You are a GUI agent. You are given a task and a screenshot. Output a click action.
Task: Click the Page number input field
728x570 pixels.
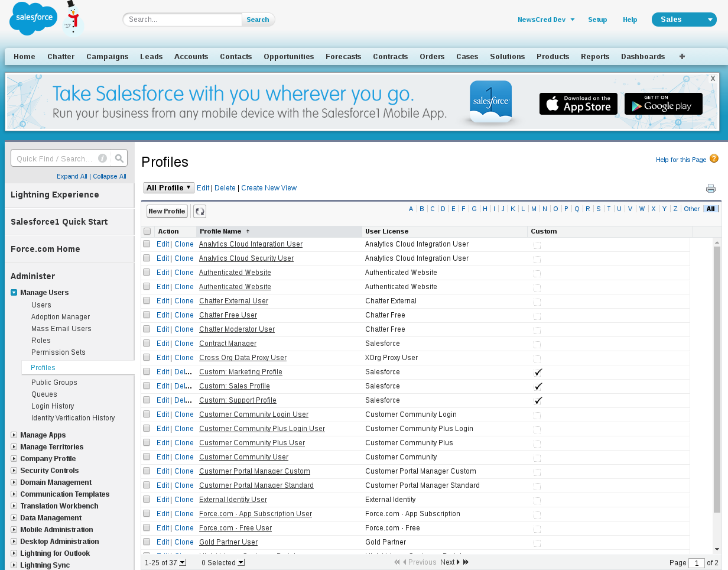pos(697,563)
